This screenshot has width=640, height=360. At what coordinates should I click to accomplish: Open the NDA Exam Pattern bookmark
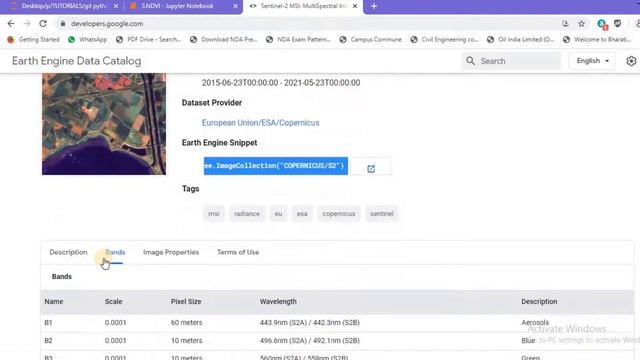298,40
